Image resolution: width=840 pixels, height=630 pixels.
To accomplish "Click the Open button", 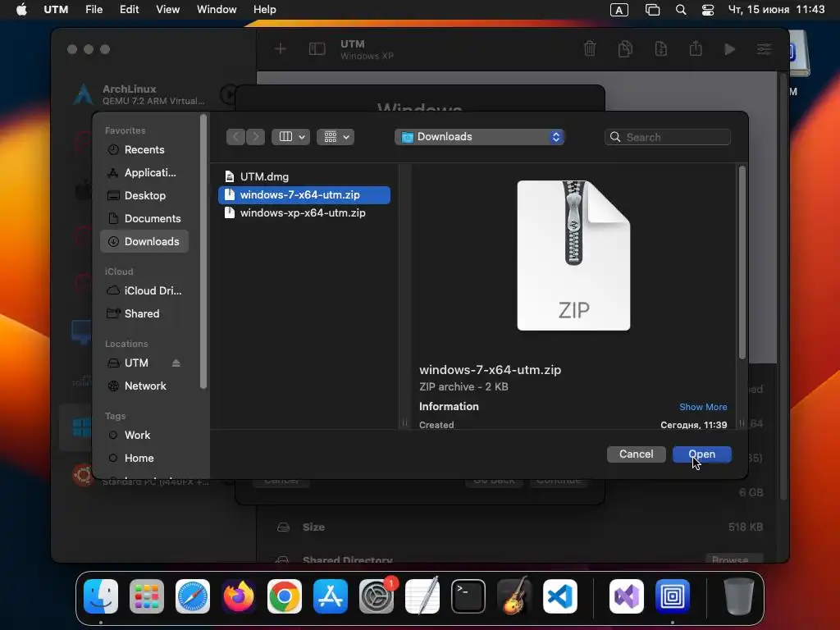I will point(702,454).
